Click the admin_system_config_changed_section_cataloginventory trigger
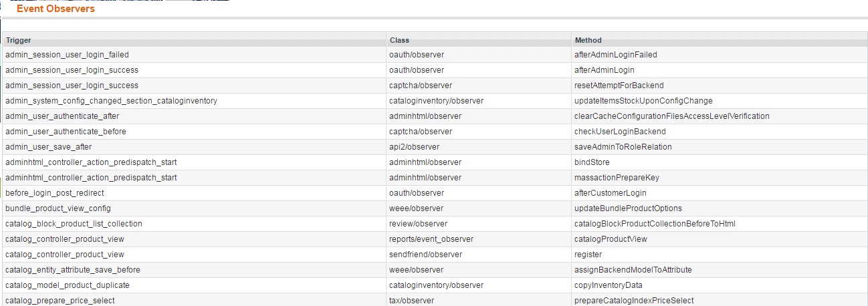This screenshot has height=306, width=868. pos(111,101)
